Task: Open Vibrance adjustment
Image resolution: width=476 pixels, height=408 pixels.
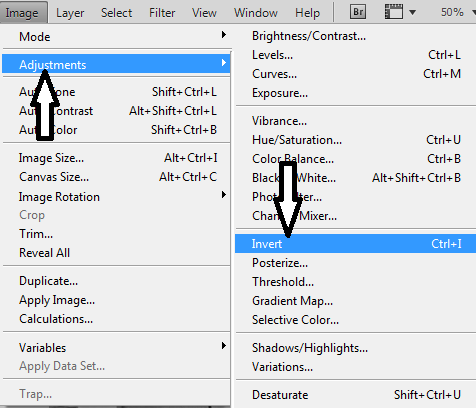Action: pos(355,121)
